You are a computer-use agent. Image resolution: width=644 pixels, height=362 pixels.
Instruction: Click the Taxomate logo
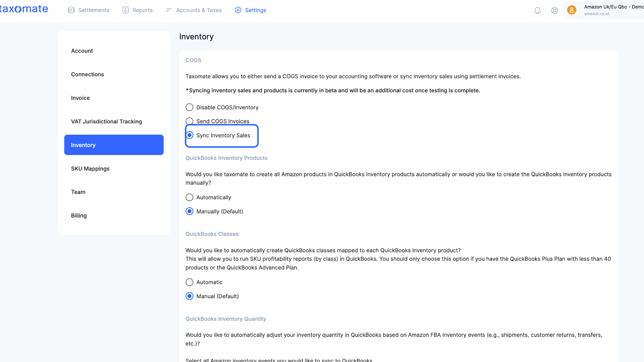(24, 9)
